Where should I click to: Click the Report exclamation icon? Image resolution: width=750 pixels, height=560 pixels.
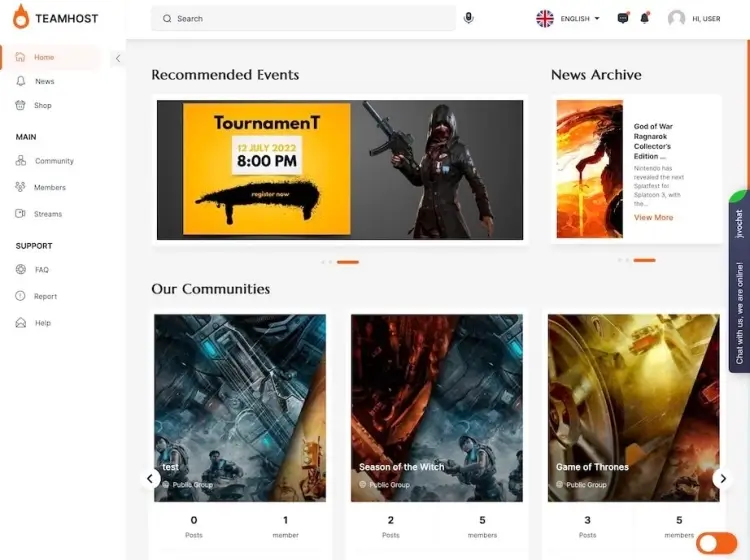click(20, 296)
